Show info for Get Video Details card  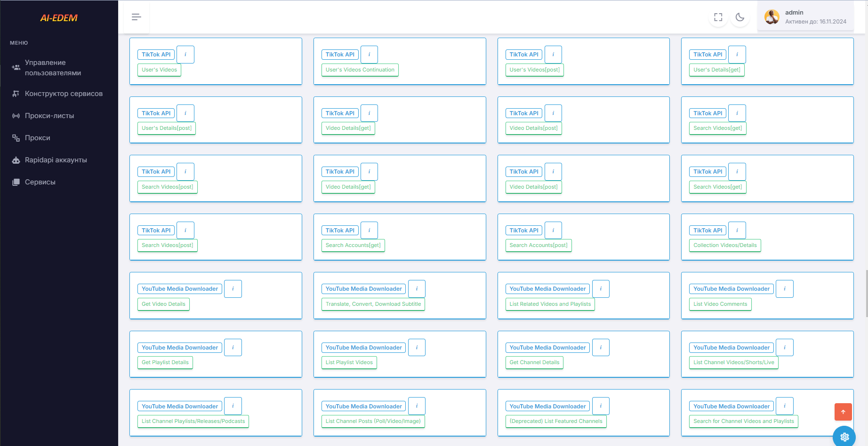[233, 289]
